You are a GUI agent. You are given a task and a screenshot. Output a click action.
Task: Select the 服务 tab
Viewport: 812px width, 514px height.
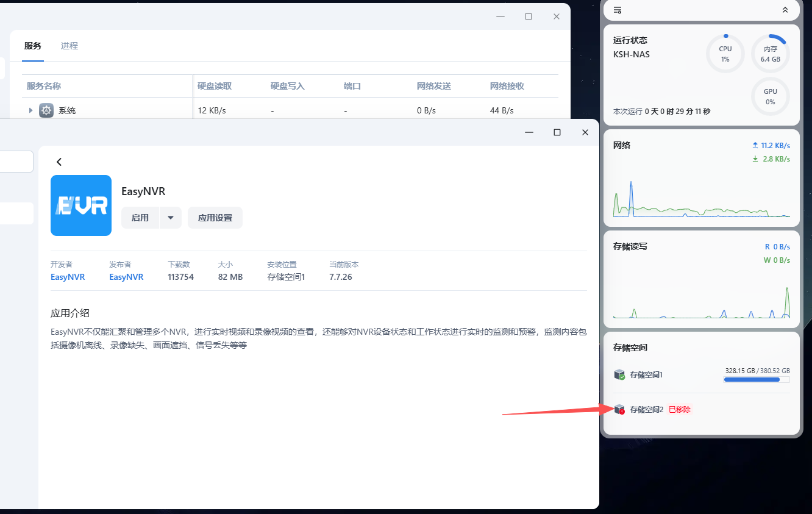pos(33,46)
